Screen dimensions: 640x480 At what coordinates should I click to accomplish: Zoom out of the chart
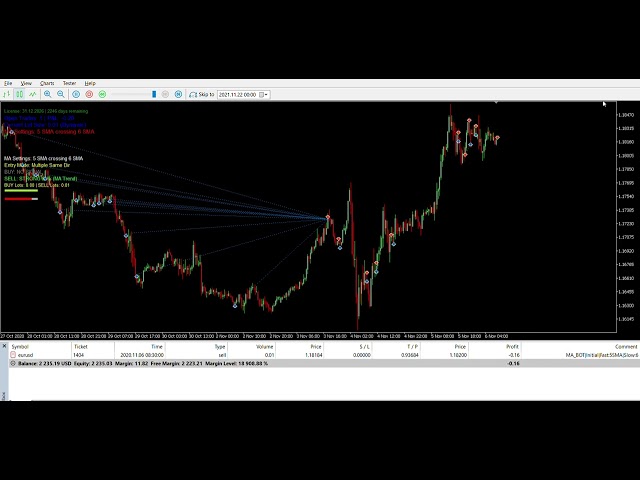point(61,94)
